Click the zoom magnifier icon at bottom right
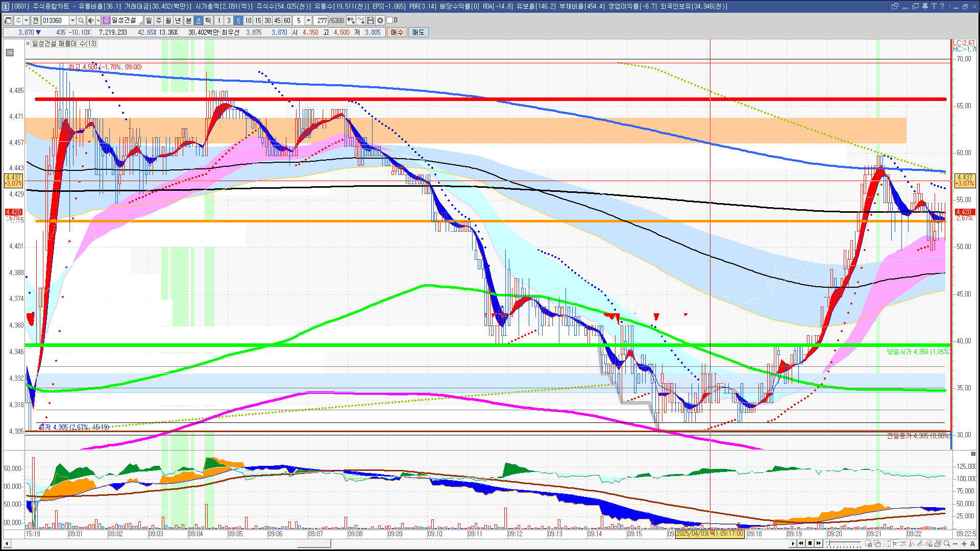Viewport: 980px width, 551px height. 947,544
